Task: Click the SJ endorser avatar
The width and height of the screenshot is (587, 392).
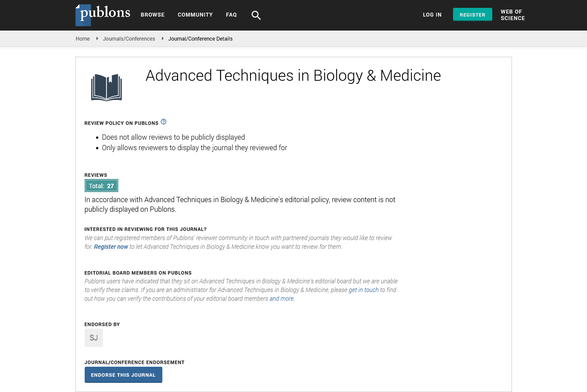Action: (x=94, y=338)
